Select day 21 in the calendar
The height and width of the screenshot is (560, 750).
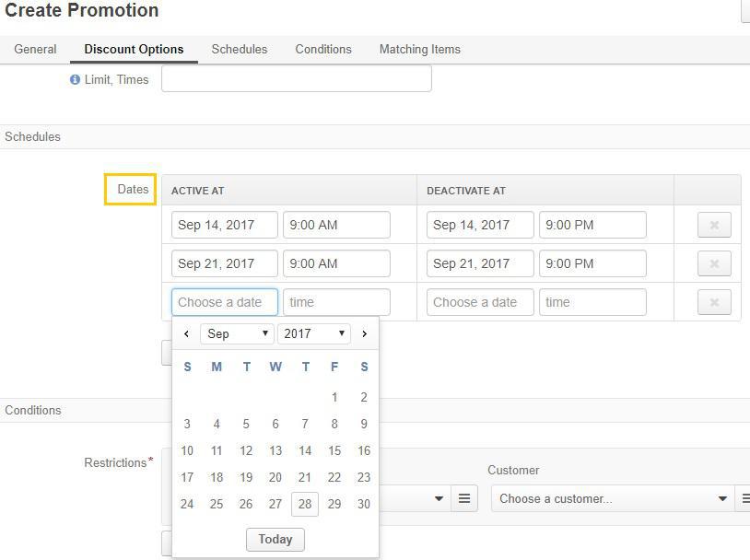point(305,477)
